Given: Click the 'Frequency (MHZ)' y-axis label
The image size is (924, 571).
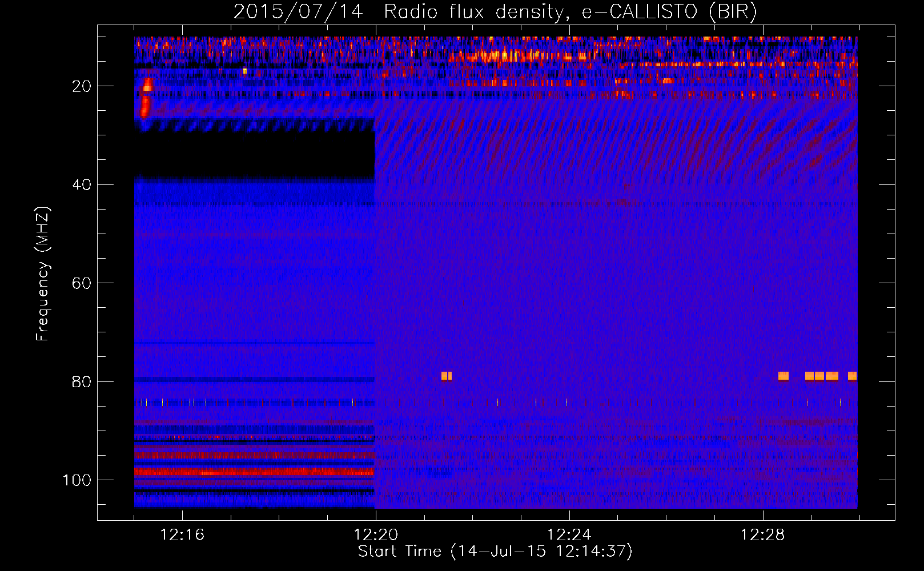Looking at the screenshot, I should pyautogui.click(x=43, y=274).
